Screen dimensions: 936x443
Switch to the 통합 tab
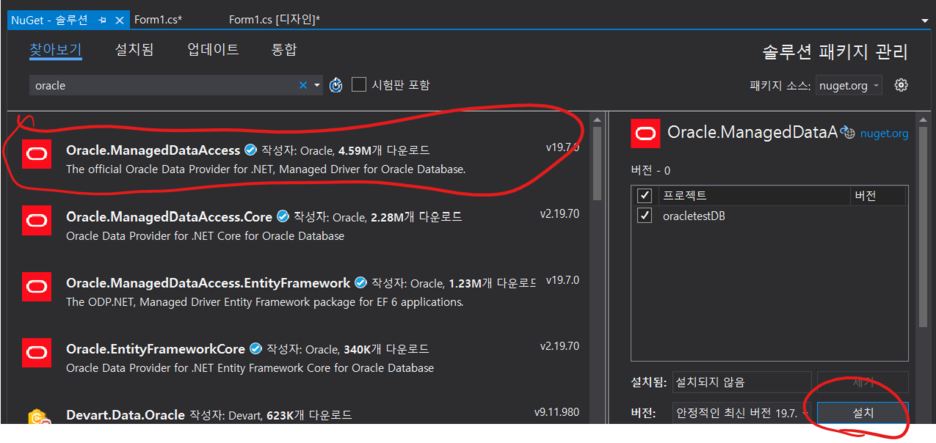tap(284, 50)
